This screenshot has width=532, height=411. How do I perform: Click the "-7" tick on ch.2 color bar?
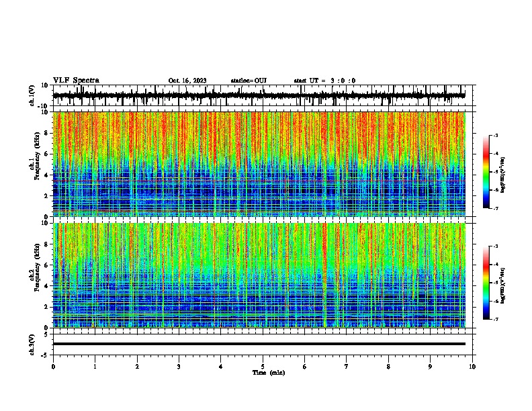click(496, 319)
